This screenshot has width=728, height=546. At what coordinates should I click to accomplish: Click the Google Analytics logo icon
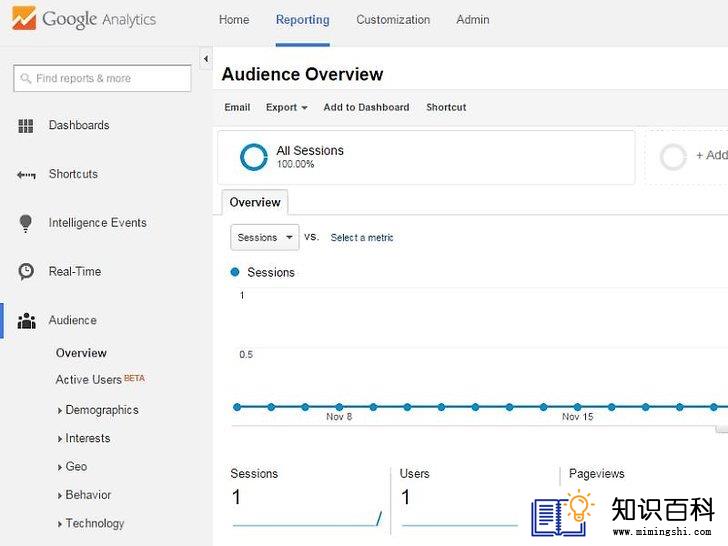click(x=24, y=18)
